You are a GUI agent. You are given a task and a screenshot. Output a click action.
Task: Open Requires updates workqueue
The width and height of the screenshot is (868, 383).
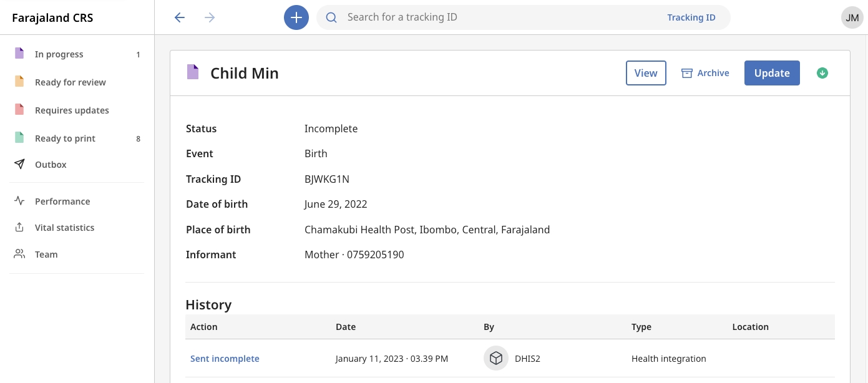click(x=72, y=110)
